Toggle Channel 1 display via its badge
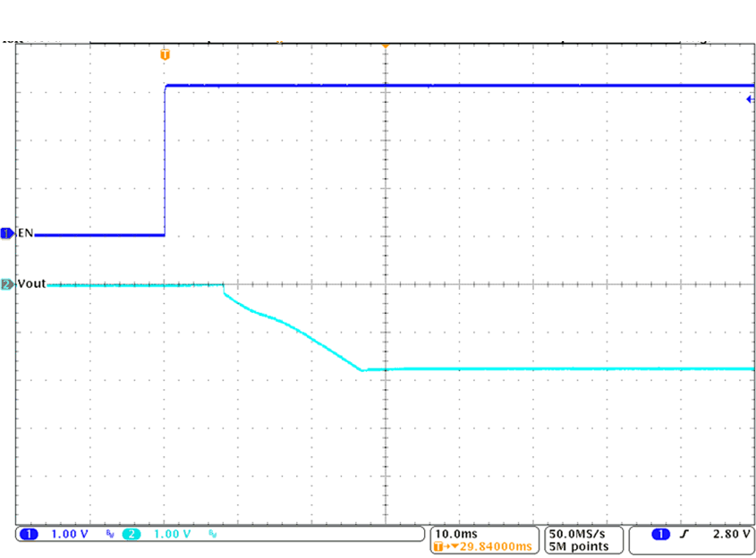756x558 pixels. click(30, 534)
